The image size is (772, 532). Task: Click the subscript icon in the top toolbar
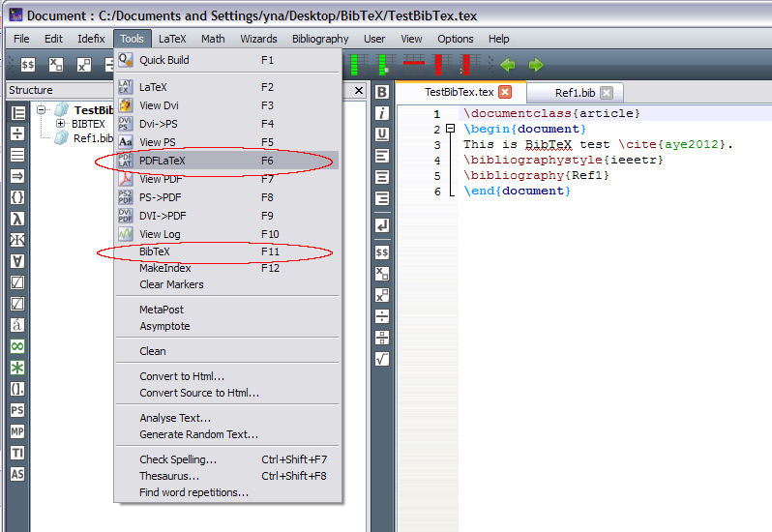(56, 65)
